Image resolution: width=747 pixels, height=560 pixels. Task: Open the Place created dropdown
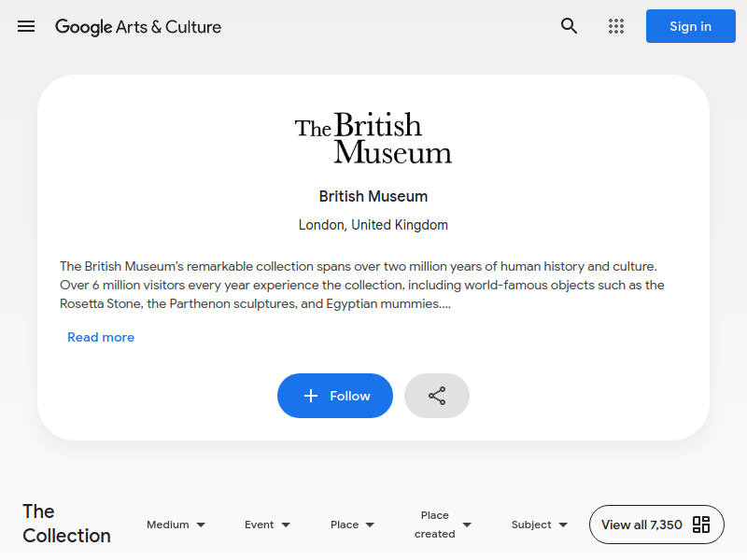coord(443,525)
